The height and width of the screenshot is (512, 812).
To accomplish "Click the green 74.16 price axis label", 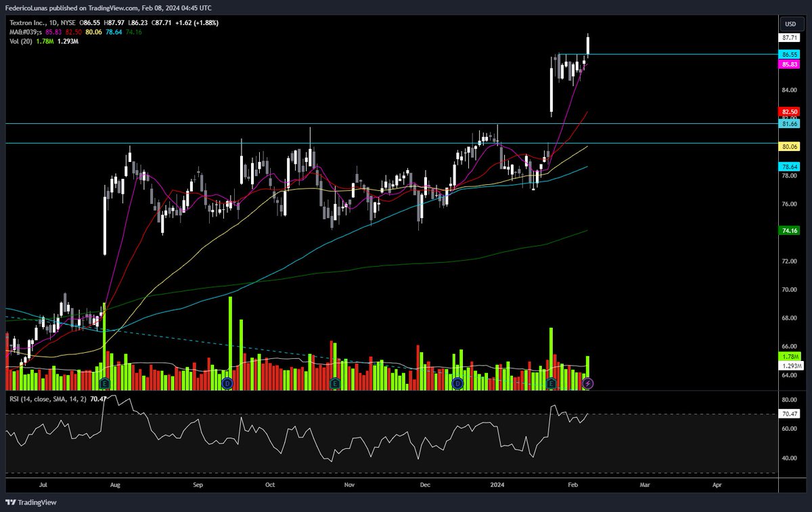I will point(790,231).
